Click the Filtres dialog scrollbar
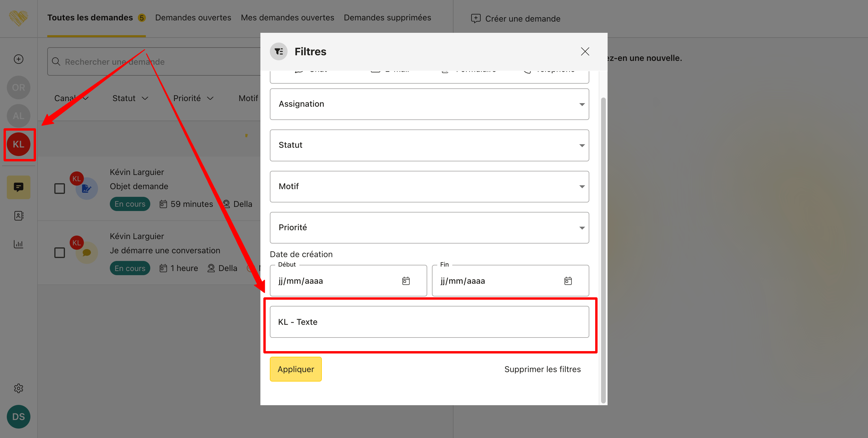 (603, 249)
